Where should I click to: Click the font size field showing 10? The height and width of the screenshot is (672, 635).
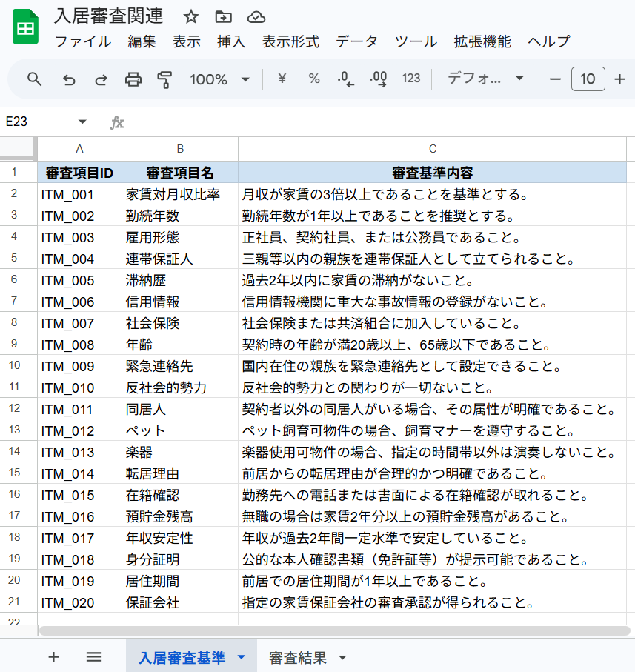click(588, 79)
